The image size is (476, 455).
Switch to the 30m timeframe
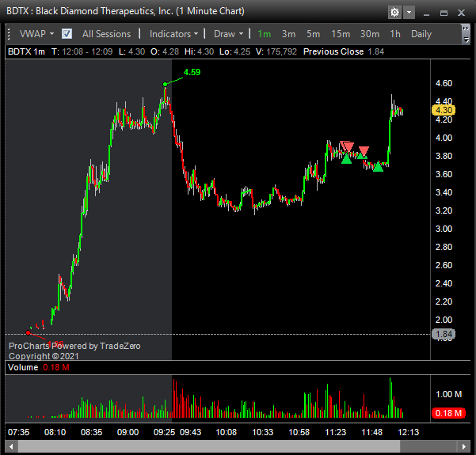click(370, 34)
